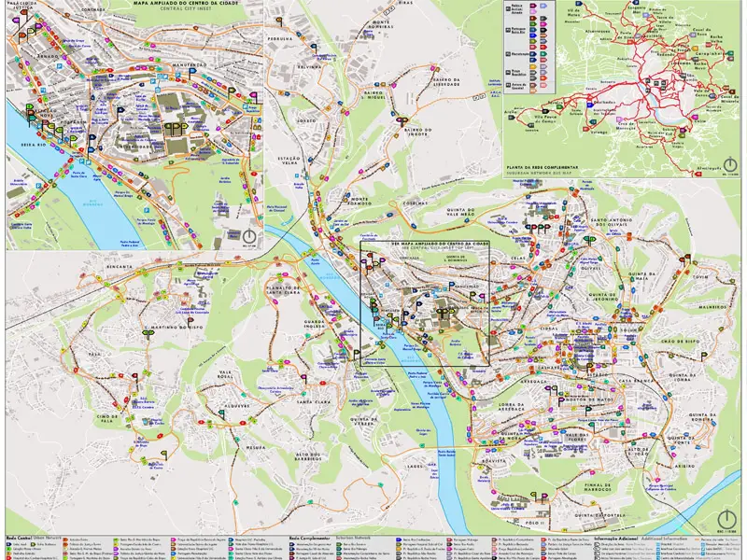Click the 'PLANALTO DE SANTA CLARA' label

pyautogui.click(x=283, y=290)
